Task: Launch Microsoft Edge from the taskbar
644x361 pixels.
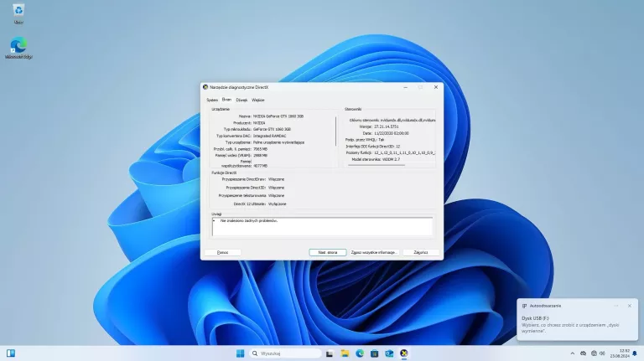Action: coord(360,353)
